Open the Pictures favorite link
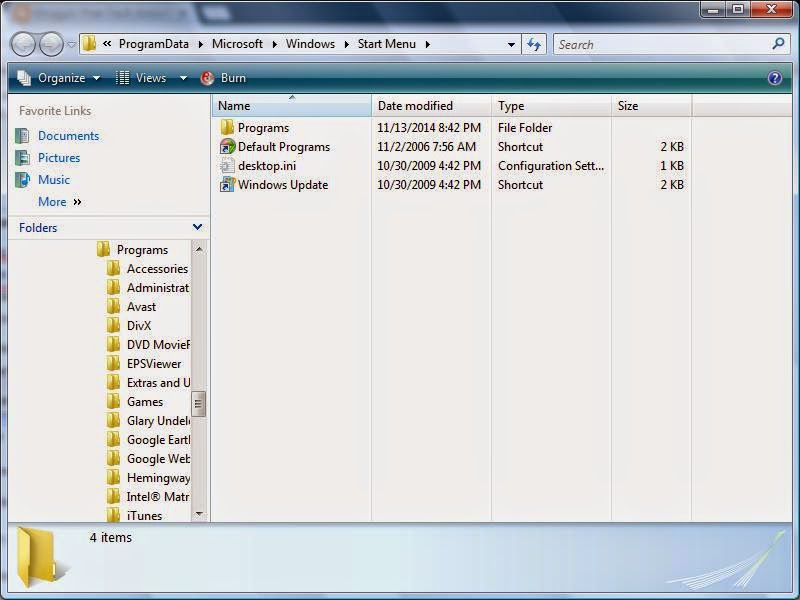This screenshot has height=600, width=800. click(x=57, y=157)
